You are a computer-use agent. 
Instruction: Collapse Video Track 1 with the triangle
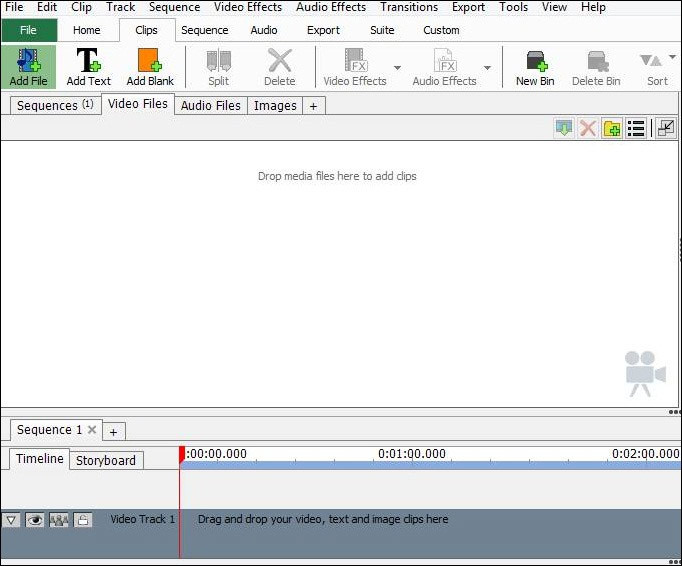[x=11, y=520]
